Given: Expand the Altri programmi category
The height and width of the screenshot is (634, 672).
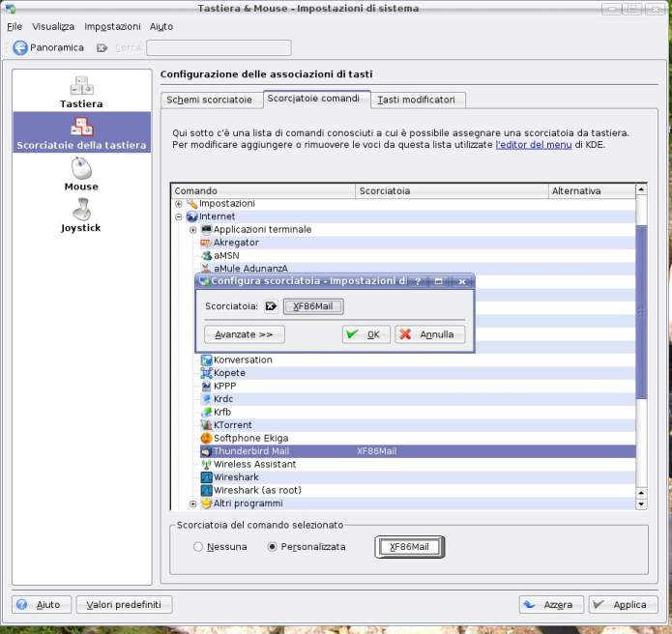Looking at the screenshot, I should pos(192,504).
